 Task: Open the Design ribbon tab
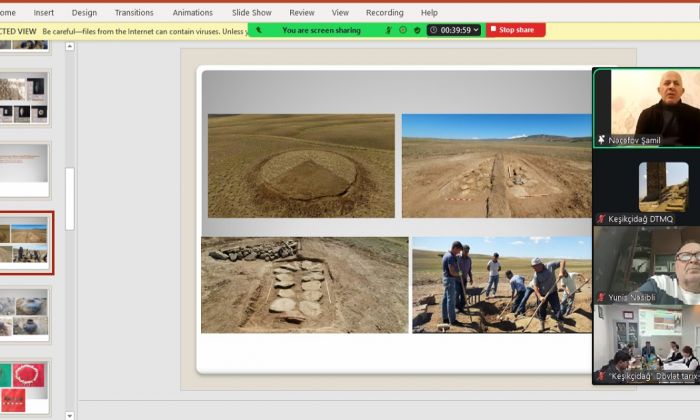pos(84,13)
